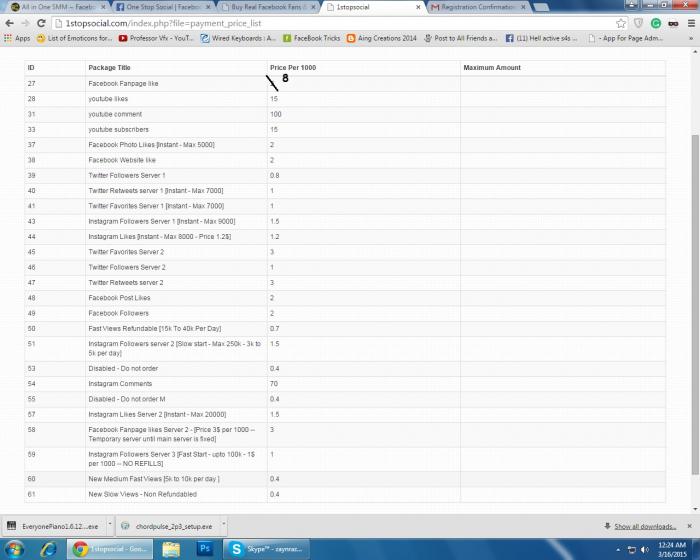Open a new tab with the new-tab button
The width and height of the screenshot is (700, 560).
tap(541, 7)
